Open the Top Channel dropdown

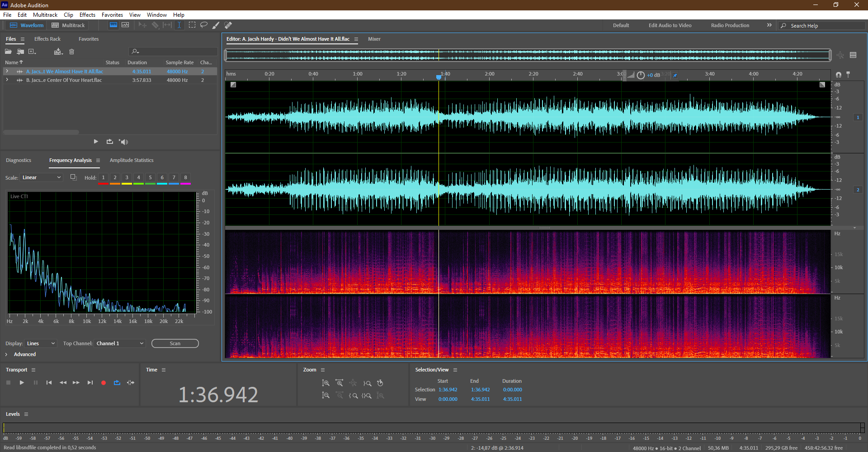[x=120, y=343]
